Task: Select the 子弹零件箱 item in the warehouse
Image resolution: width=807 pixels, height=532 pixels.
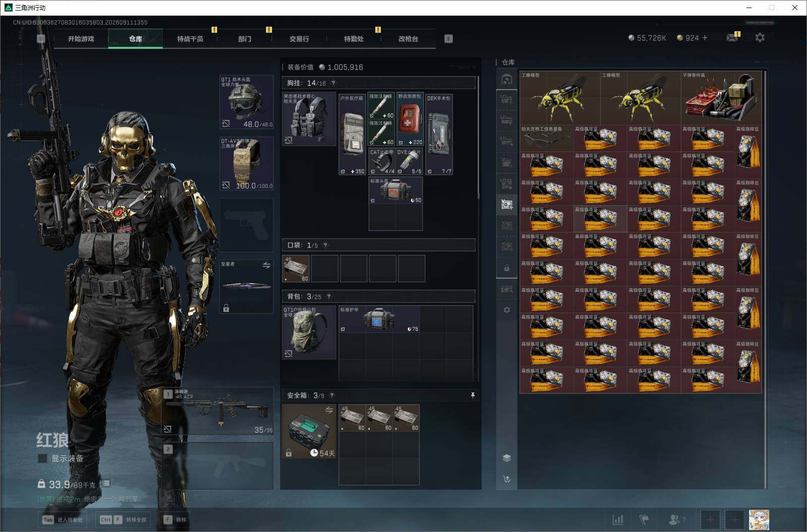Action: click(x=721, y=98)
